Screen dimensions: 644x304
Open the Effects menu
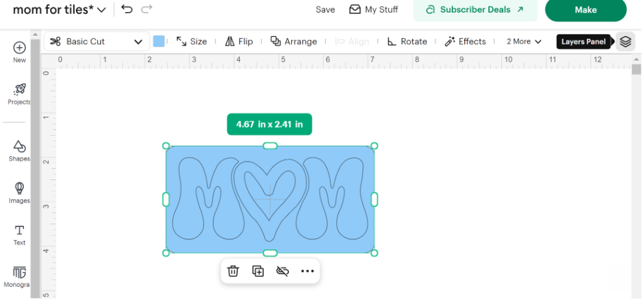(465, 42)
